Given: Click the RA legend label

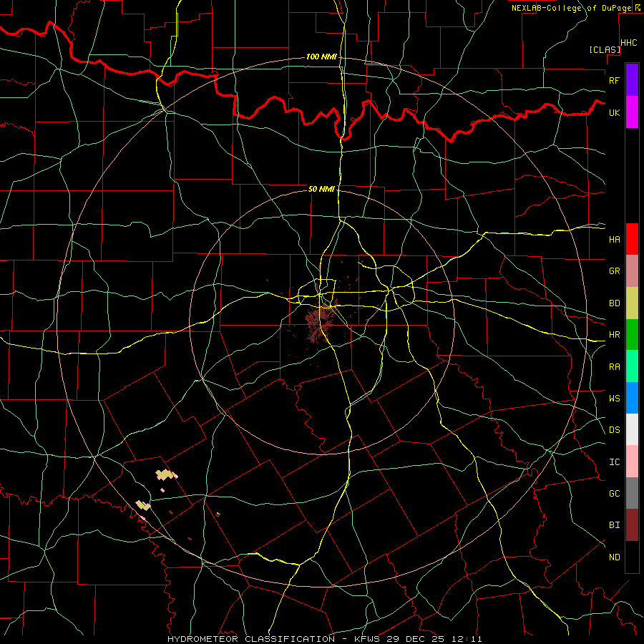Looking at the screenshot, I should pyautogui.click(x=614, y=367).
